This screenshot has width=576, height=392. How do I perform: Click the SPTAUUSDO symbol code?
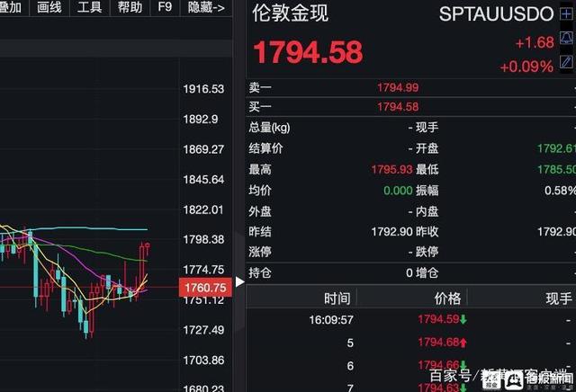(496, 14)
